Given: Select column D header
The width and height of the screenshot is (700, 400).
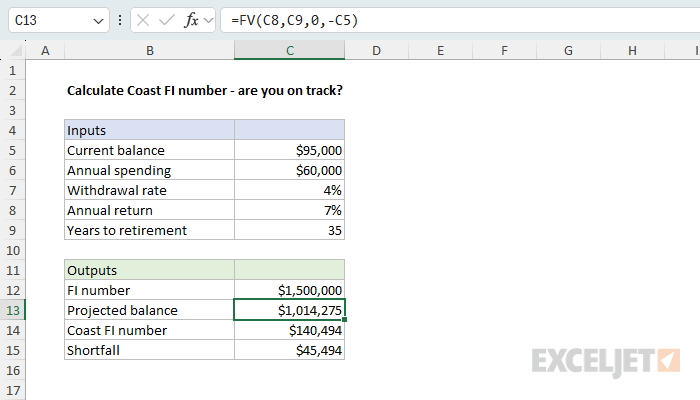Looking at the screenshot, I should tap(376, 50).
